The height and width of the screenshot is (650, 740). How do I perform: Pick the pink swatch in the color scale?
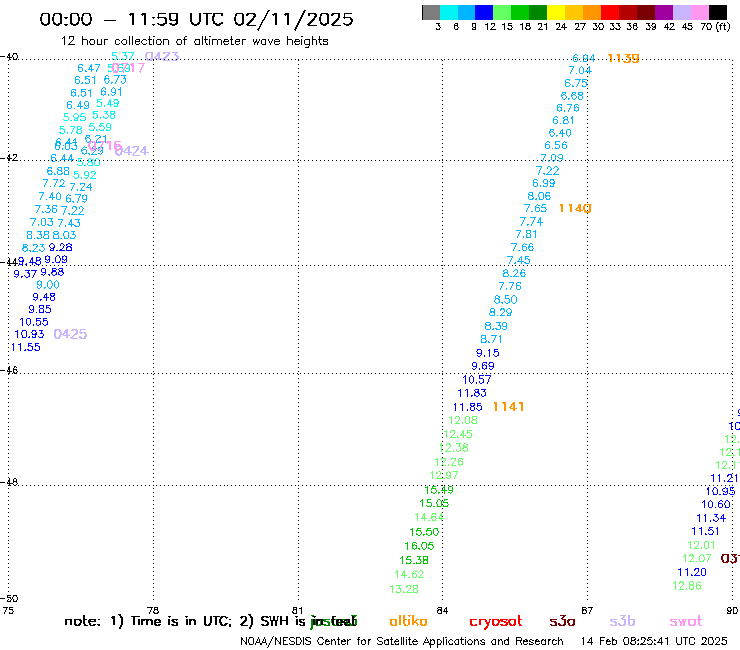700,12
